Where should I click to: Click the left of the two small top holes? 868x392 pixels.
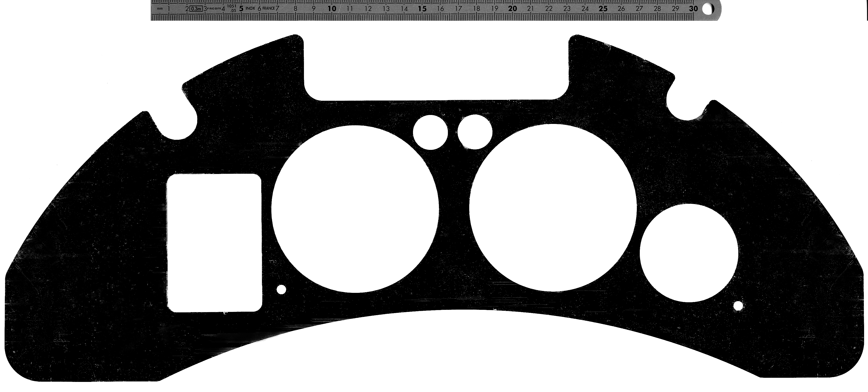[x=431, y=132]
